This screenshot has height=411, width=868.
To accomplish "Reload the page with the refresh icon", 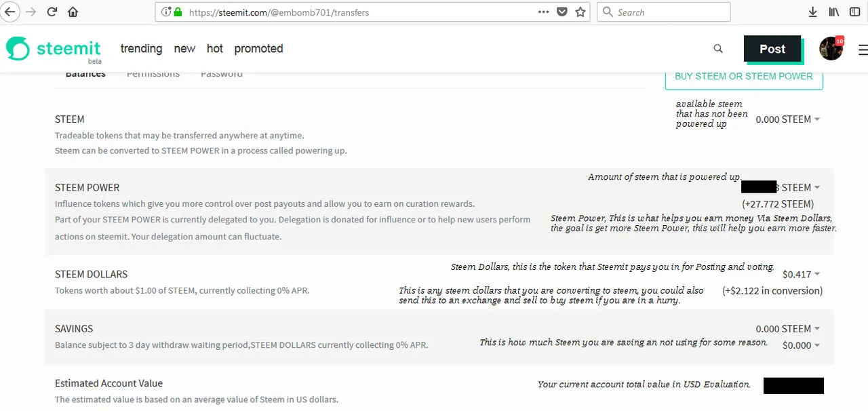I will click(x=52, y=12).
